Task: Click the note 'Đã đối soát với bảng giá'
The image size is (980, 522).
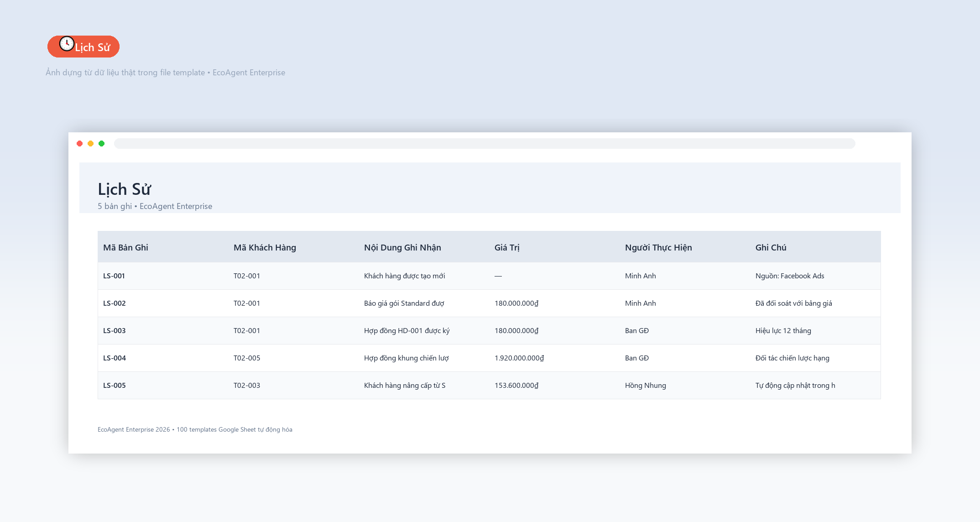Action: pos(794,303)
